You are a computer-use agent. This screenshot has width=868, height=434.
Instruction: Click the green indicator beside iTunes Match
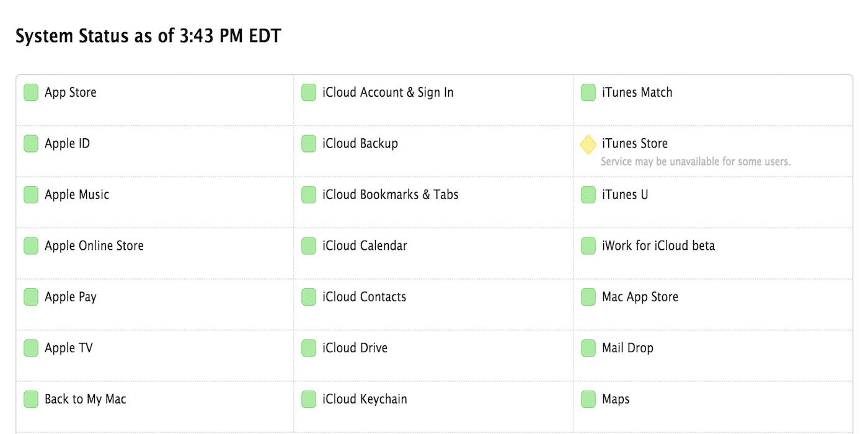(x=588, y=92)
